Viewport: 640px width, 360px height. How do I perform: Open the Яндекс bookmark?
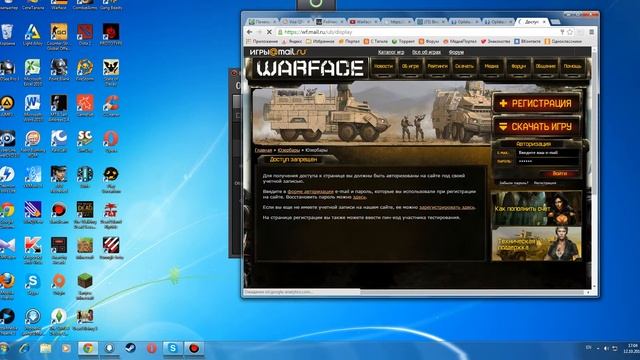pyautogui.click(x=292, y=41)
